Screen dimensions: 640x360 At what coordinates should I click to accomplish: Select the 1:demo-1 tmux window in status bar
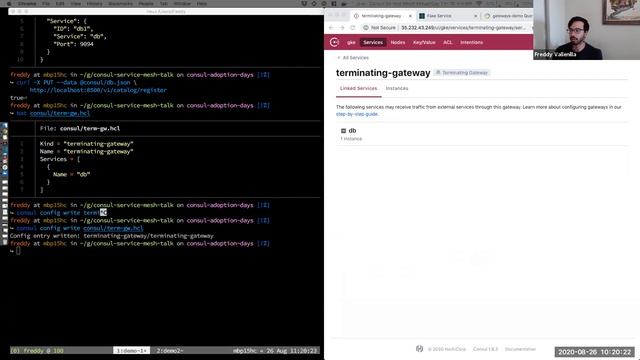click(131, 350)
